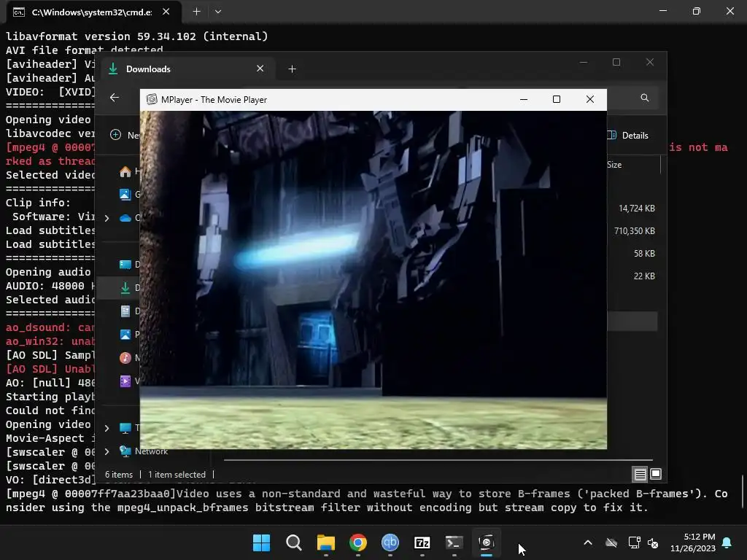Viewport: 747px width, 560px height.
Task: Open Documents in navigation pane
Action: coord(125,311)
